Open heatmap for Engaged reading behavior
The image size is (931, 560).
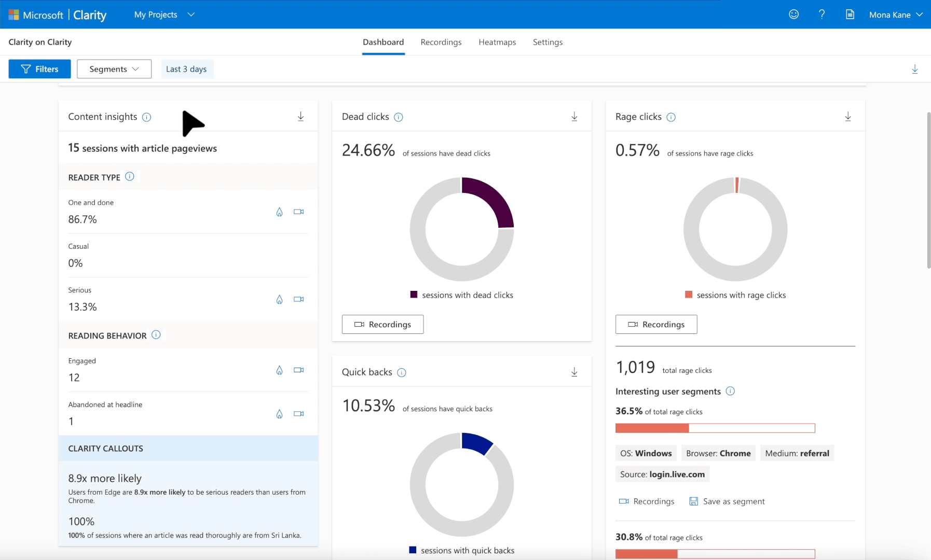279,370
